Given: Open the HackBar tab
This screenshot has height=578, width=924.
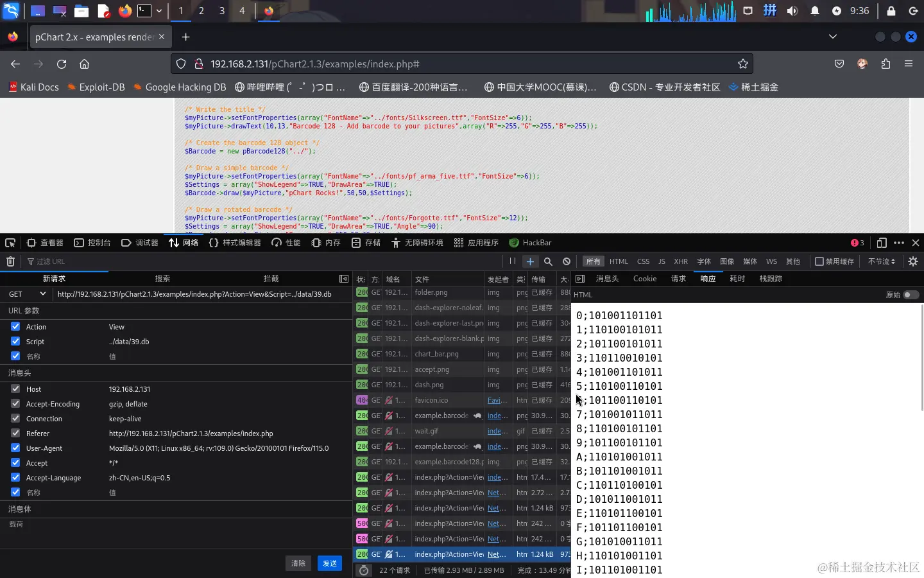Looking at the screenshot, I should (x=530, y=243).
